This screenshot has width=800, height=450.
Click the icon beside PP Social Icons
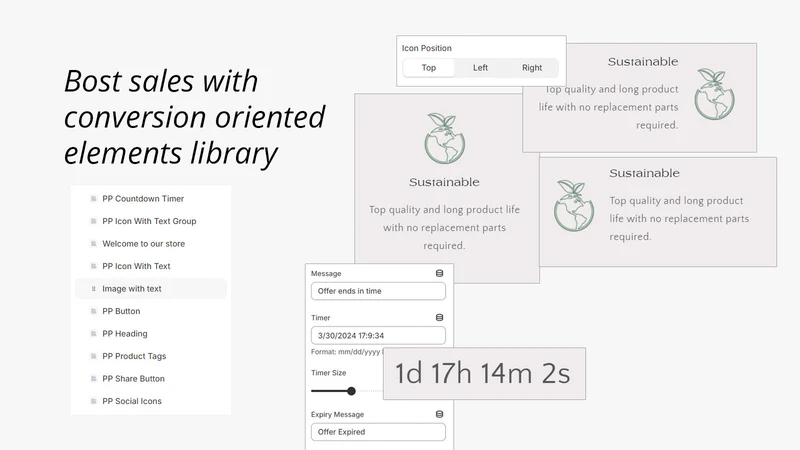pos(93,401)
